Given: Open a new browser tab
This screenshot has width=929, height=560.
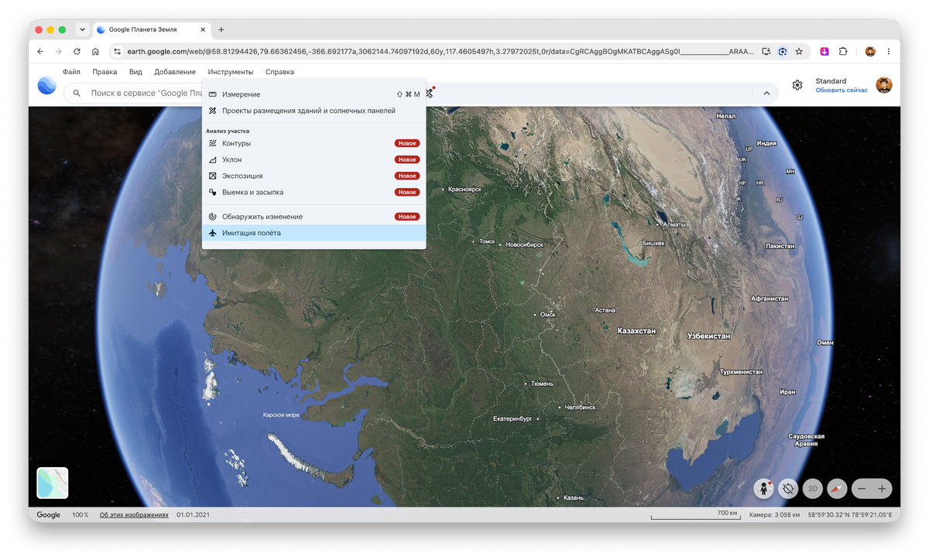Looking at the screenshot, I should (x=221, y=29).
